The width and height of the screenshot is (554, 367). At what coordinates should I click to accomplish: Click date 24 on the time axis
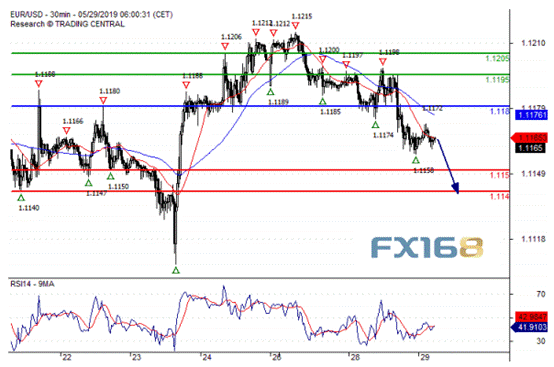(x=207, y=357)
